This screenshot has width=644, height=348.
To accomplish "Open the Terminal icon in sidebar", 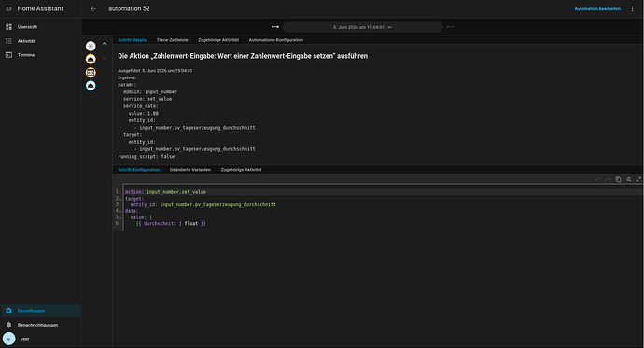I will click(x=8, y=55).
